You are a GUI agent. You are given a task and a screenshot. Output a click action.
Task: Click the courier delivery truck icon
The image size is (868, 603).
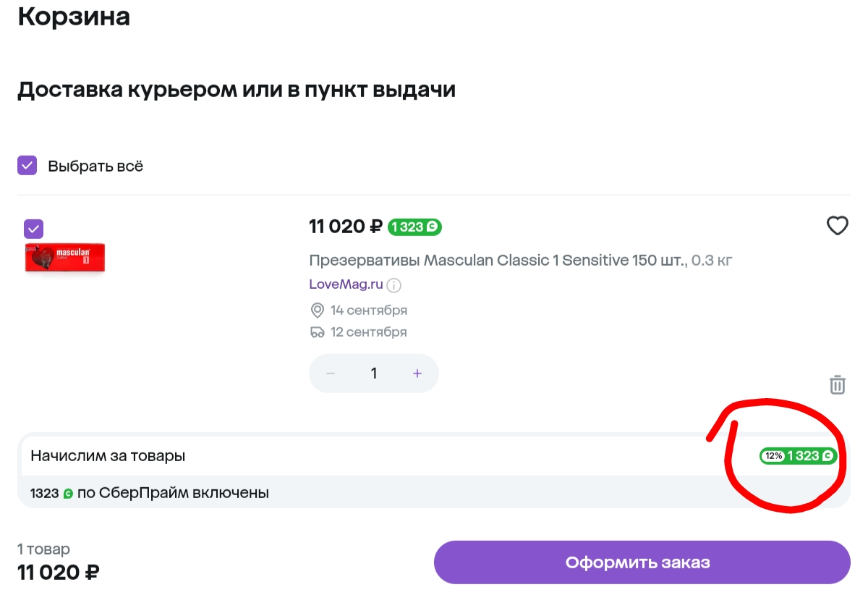pyautogui.click(x=317, y=332)
